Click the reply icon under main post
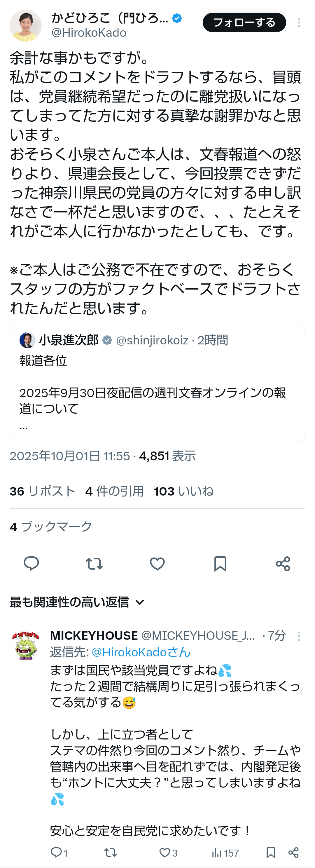 (x=31, y=563)
